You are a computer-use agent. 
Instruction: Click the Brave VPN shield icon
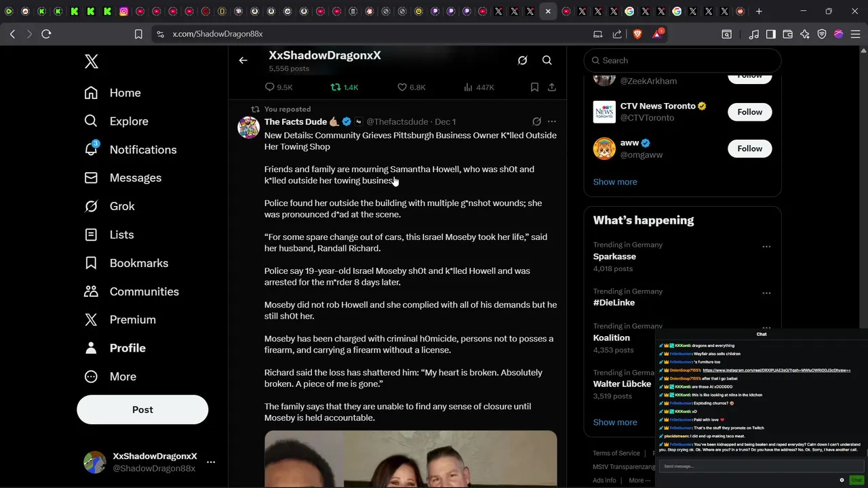tap(822, 34)
